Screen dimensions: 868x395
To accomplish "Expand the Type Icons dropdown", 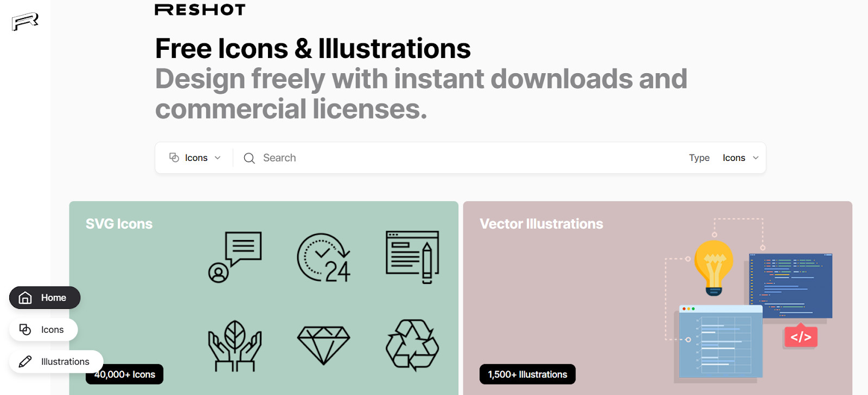I will point(740,158).
